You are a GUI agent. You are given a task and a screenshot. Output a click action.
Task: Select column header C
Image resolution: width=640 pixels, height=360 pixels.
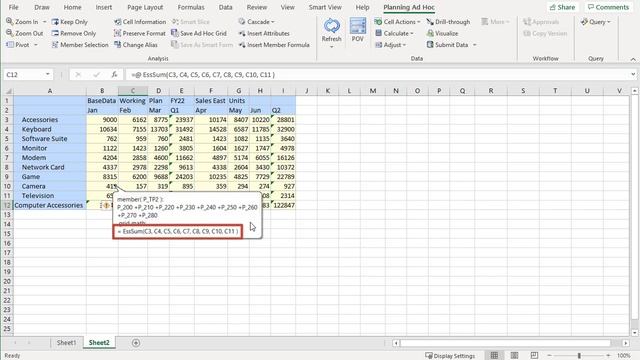tap(133, 91)
